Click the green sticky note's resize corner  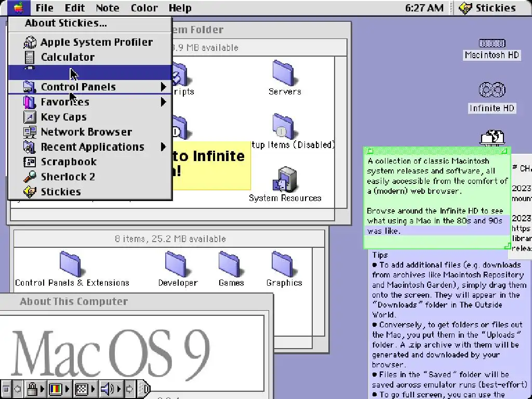click(x=507, y=245)
